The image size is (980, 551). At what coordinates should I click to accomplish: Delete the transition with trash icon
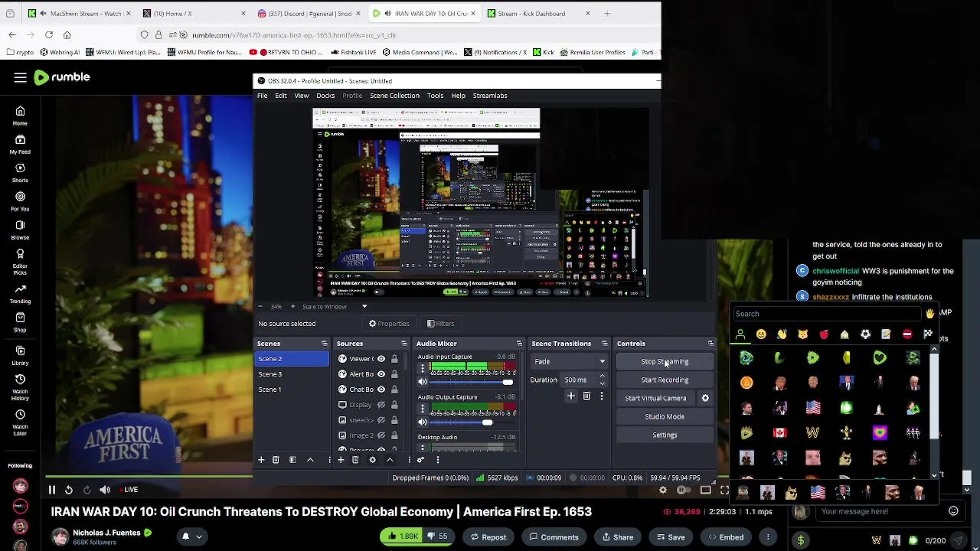click(x=586, y=396)
